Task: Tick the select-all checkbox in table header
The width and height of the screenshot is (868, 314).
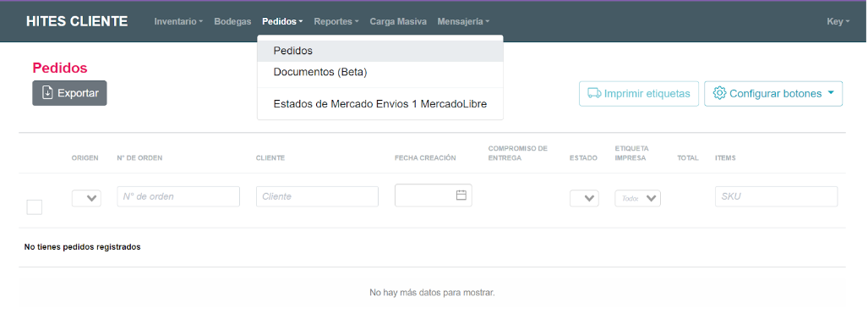Action: pos(35,207)
